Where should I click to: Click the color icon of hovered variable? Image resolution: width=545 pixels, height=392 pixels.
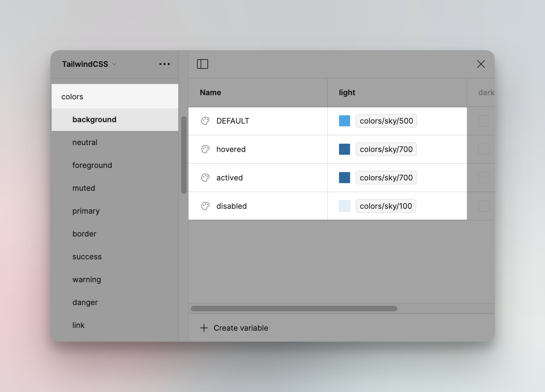click(205, 149)
